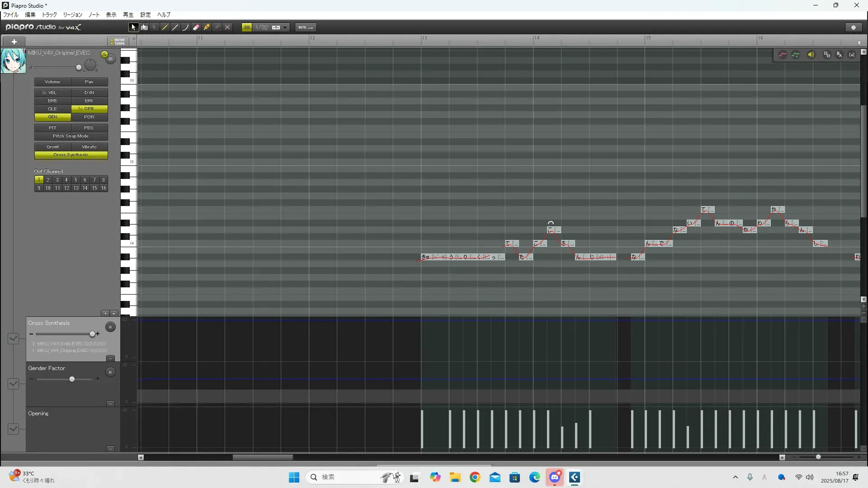The image size is (868, 488).
Task: Toggle the track solo S button
Action: coord(104,55)
